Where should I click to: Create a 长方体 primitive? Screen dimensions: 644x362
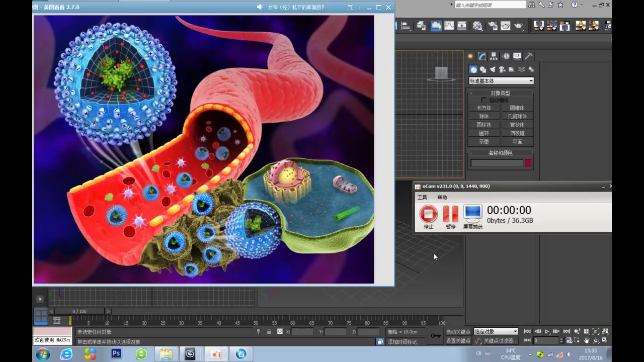click(484, 108)
